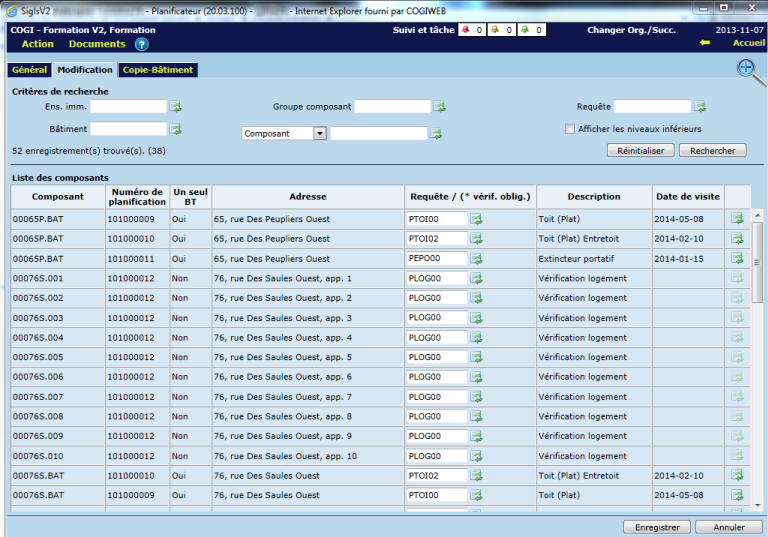Open the Documents menu
Viewport: 768px width, 537px height.
(x=97, y=44)
